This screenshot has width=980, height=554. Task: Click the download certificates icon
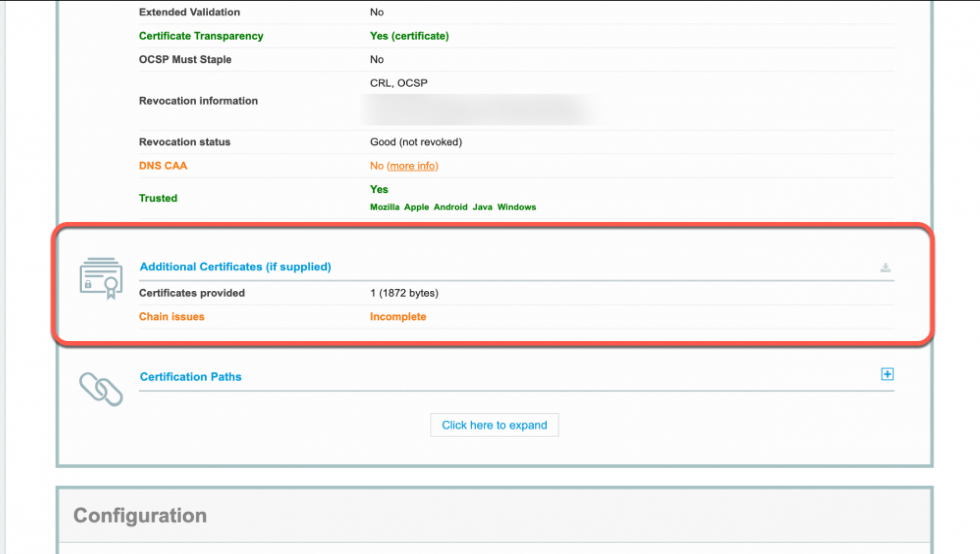(886, 267)
